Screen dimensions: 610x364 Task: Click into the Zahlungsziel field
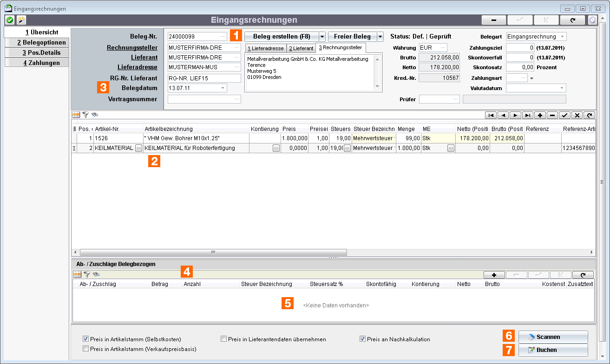[x=520, y=47]
